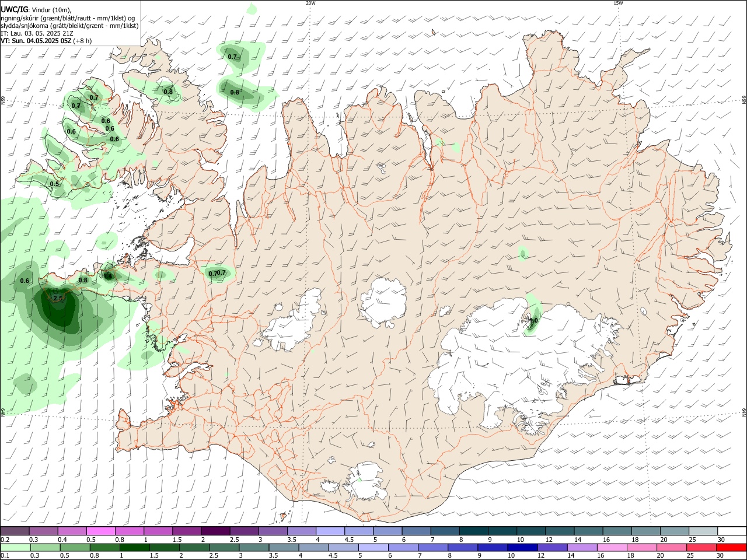Click the 'VT: Sun. 04.05.2025 05Z (+8 h)' line
The height and width of the screenshot is (560, 747).
[x=46, y=41]
